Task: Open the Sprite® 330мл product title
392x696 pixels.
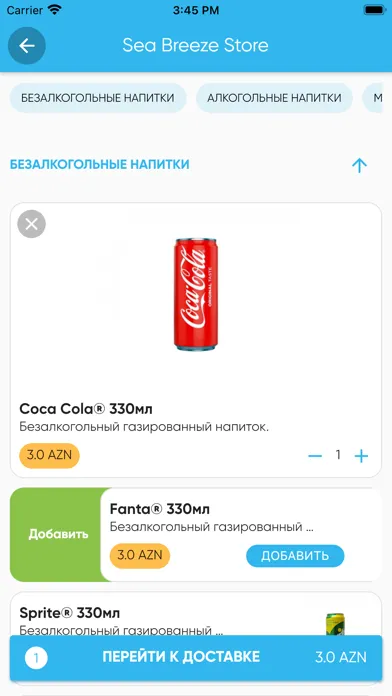Action: (70, 613)
